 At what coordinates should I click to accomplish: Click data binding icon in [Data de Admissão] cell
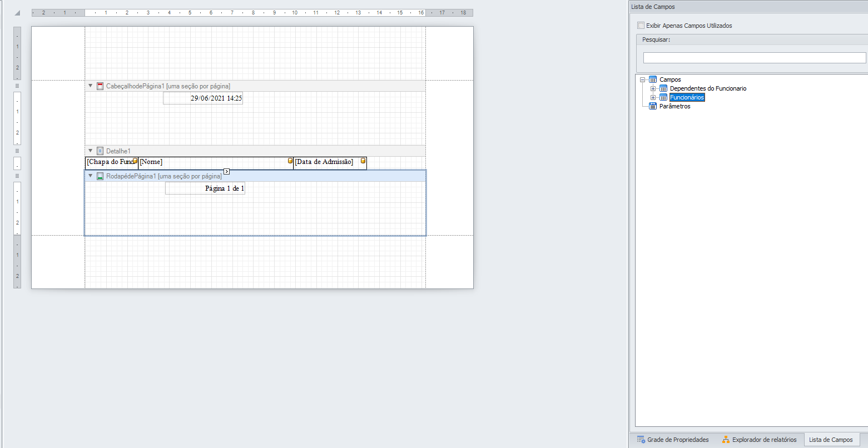click(363, 161)
